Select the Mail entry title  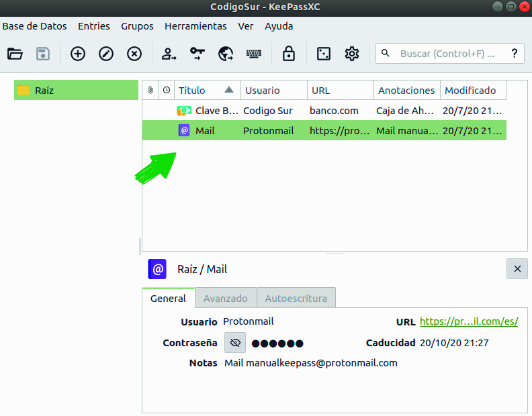(x=205, y=131)
